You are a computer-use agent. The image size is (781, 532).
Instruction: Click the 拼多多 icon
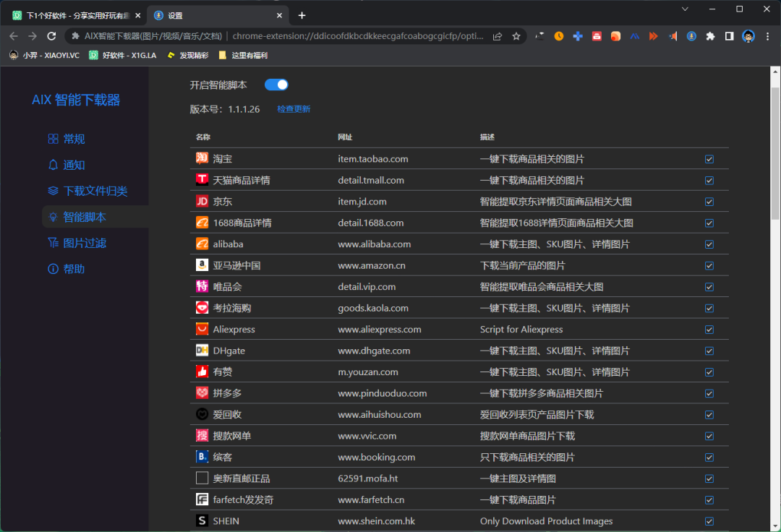point(202,392)
